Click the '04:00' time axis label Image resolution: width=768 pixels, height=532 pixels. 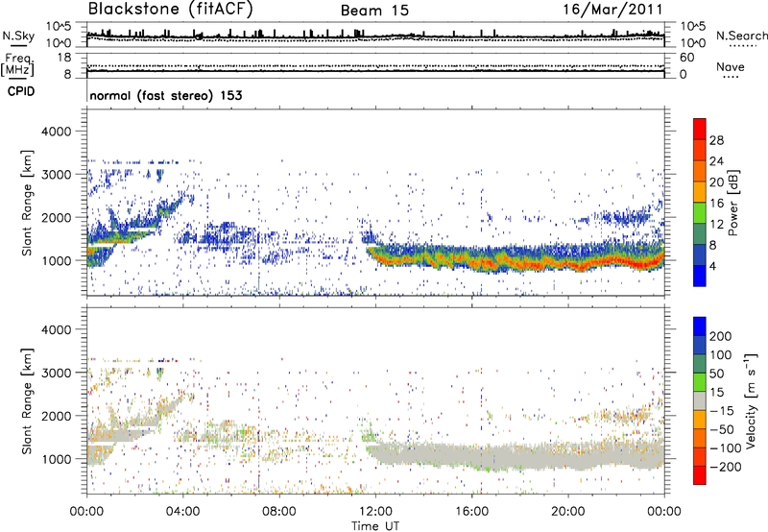coord(183,512)
